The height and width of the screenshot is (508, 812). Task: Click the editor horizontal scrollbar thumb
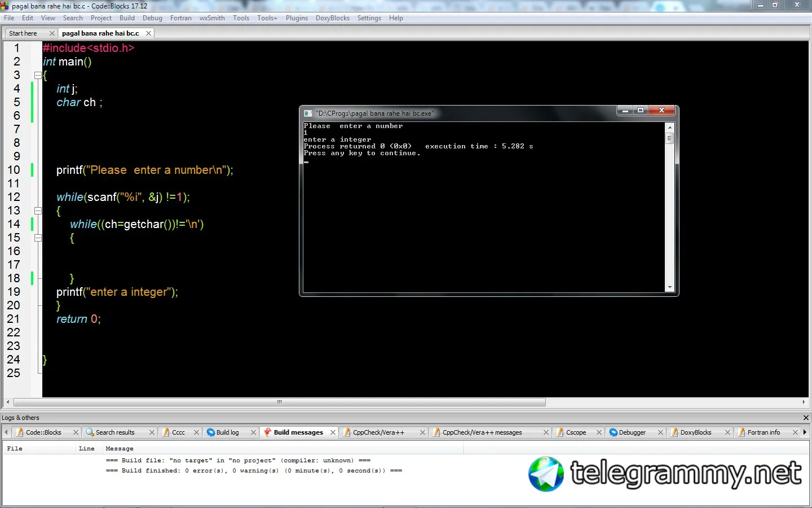280,402
